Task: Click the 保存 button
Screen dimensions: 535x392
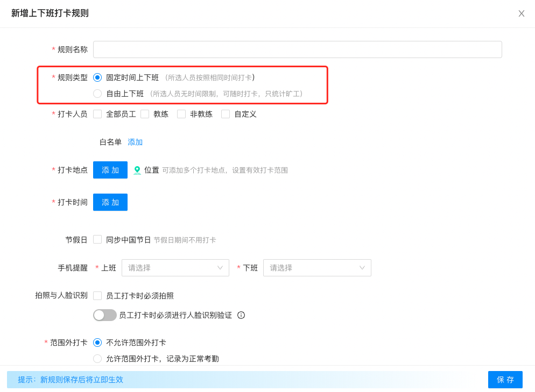Action: (505, 380)
